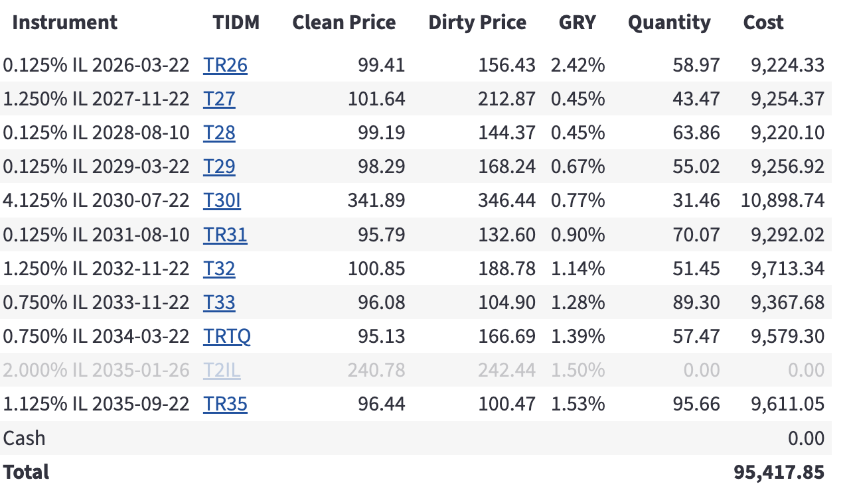Click the Clean Price column header

[344, 23]
